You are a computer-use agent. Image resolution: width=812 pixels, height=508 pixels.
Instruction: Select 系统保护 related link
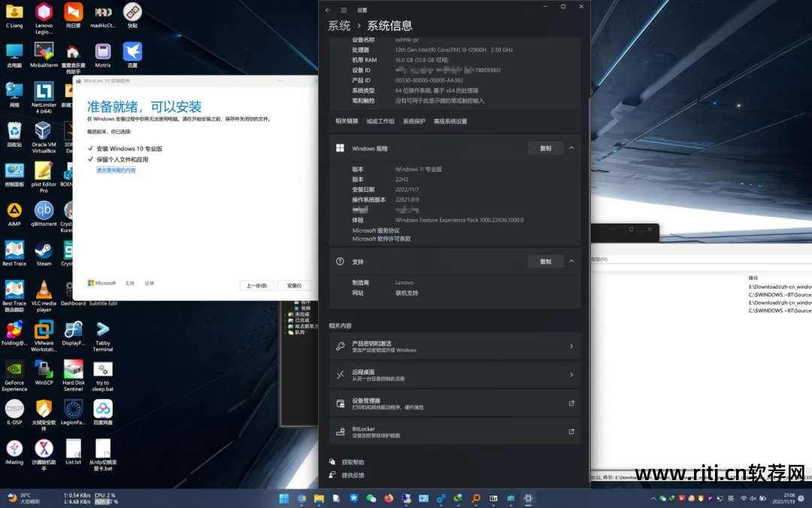(x=414, y=121)
